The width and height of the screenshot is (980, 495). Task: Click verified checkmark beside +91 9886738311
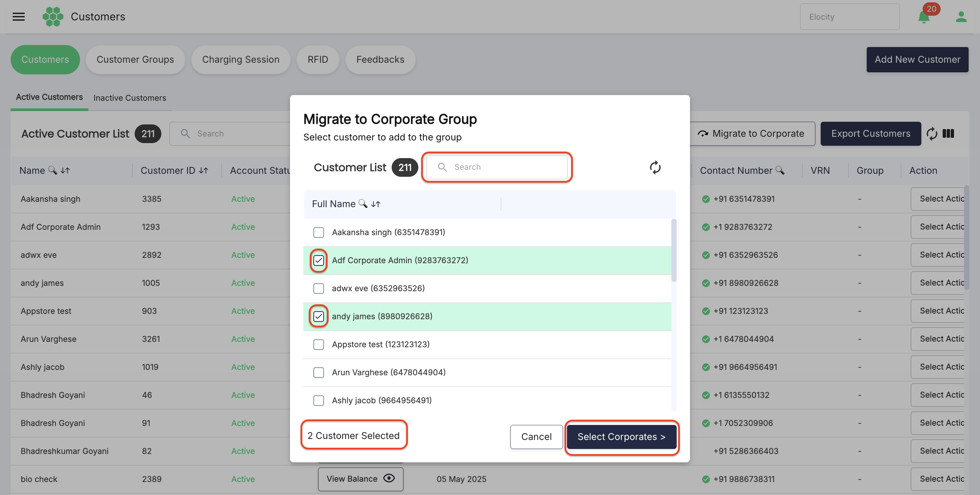pos(706,479)
